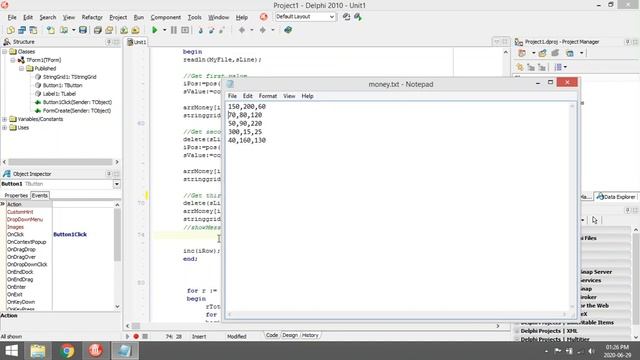Click the Trace into debug icon
This screenshot has width=640, height=360.
pyautogui.click(x=200, y=30)
